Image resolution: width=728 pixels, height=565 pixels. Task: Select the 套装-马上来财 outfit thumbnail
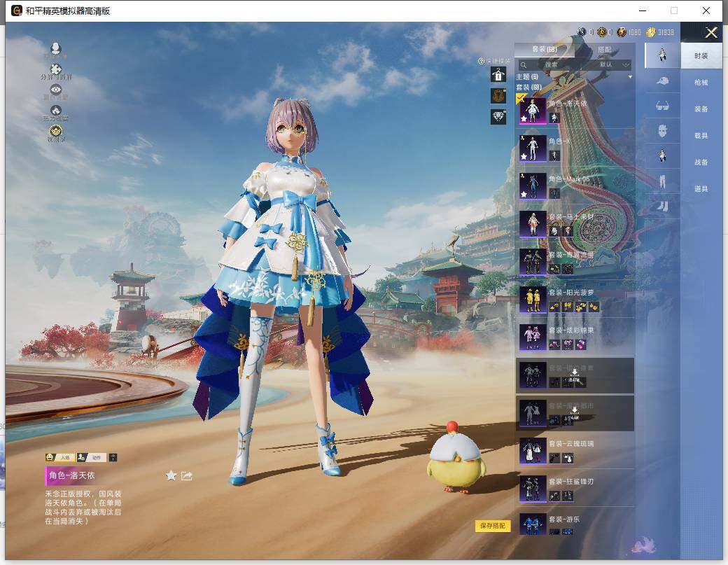pyautogui.click(x=533, y=224)
